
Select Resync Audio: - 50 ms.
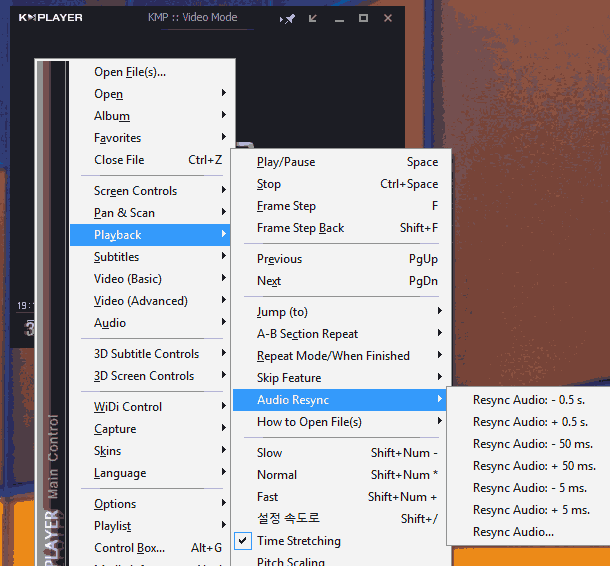click(x=529, y=443)
